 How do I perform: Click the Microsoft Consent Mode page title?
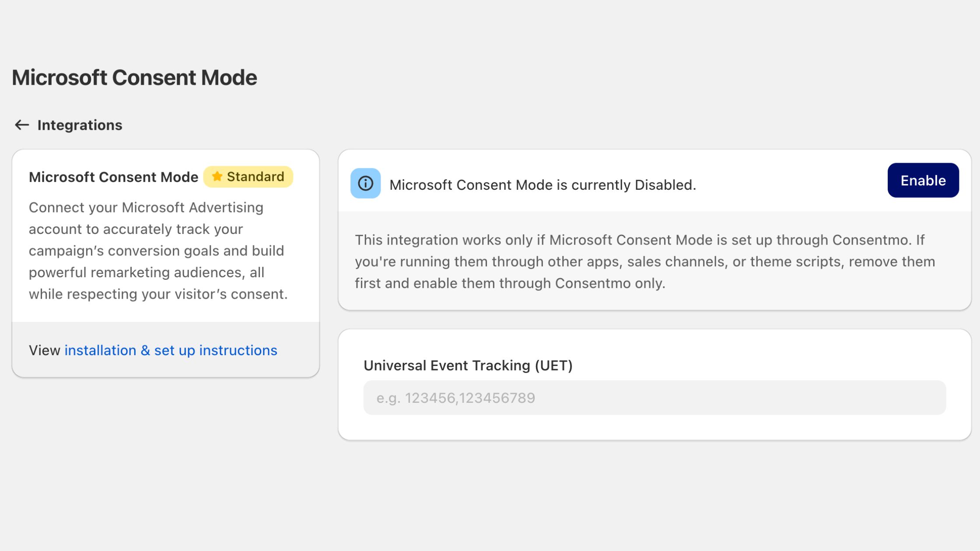134,78
